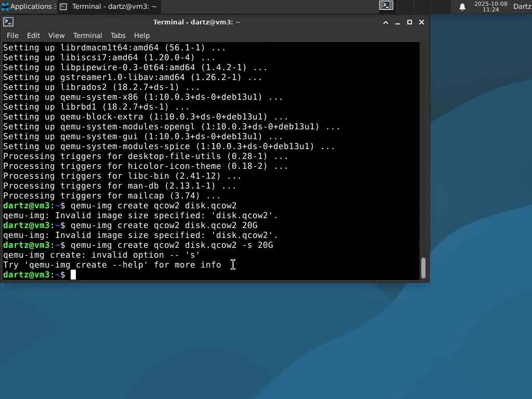Viewport: 532px width, 399px height.
Task: Minimize the Terminal window
Action: pos(397,22)
